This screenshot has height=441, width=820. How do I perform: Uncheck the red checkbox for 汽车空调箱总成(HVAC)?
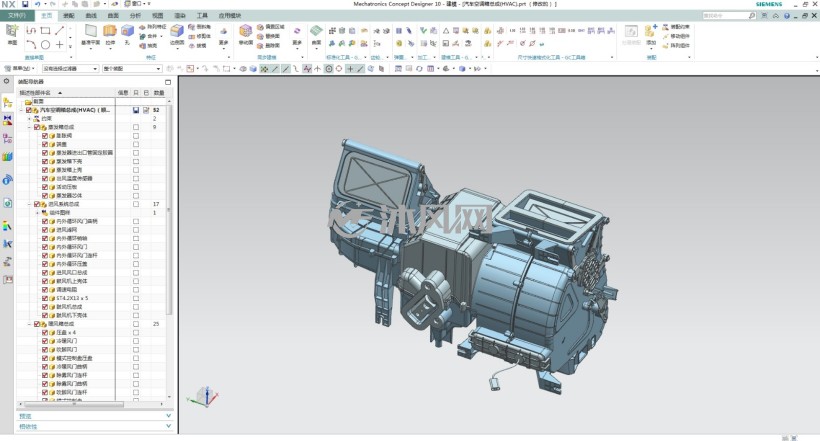29,110
